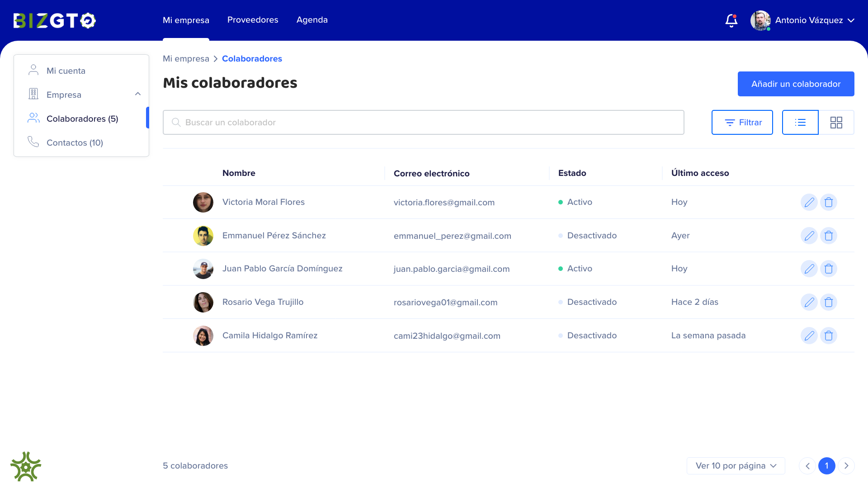Open the 'Ver 10 por página' selector
Viewport: 868px width, 488px height.
pos(735,465)
